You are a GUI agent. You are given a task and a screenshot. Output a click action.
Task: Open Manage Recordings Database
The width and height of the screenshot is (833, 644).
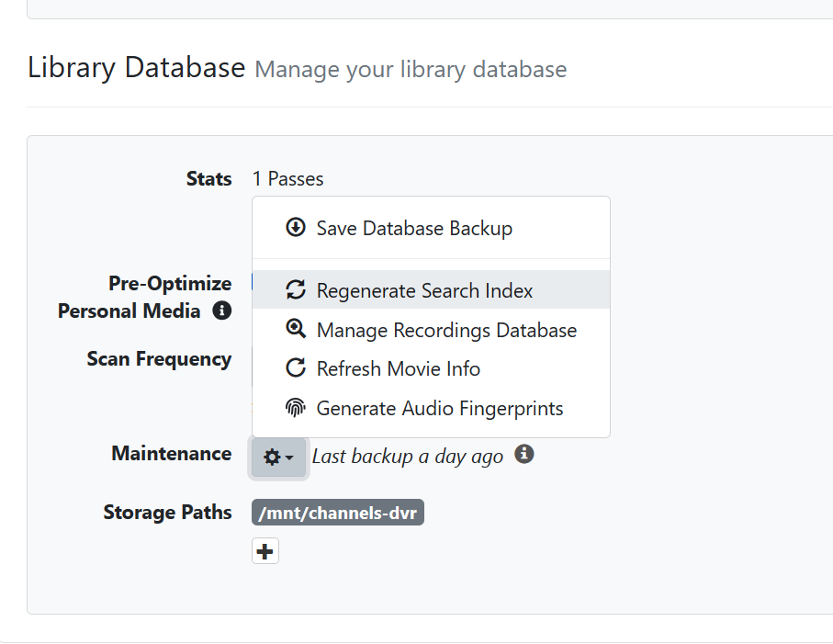(446, 330)
